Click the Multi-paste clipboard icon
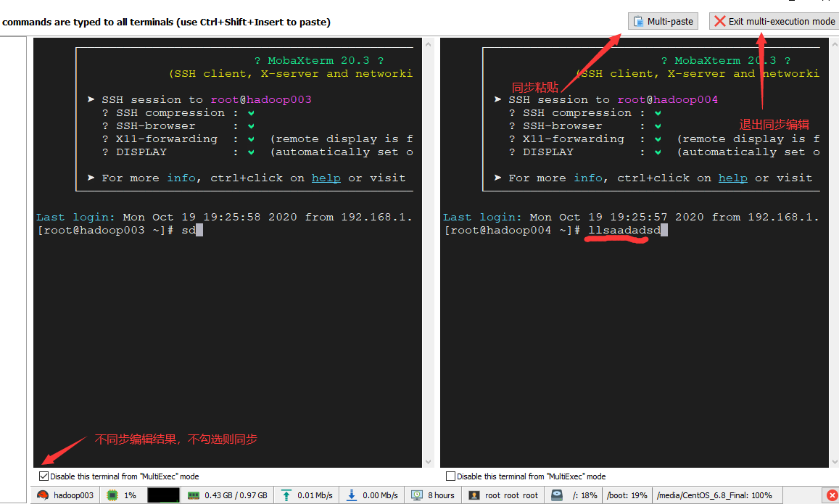 coord(638,22)
